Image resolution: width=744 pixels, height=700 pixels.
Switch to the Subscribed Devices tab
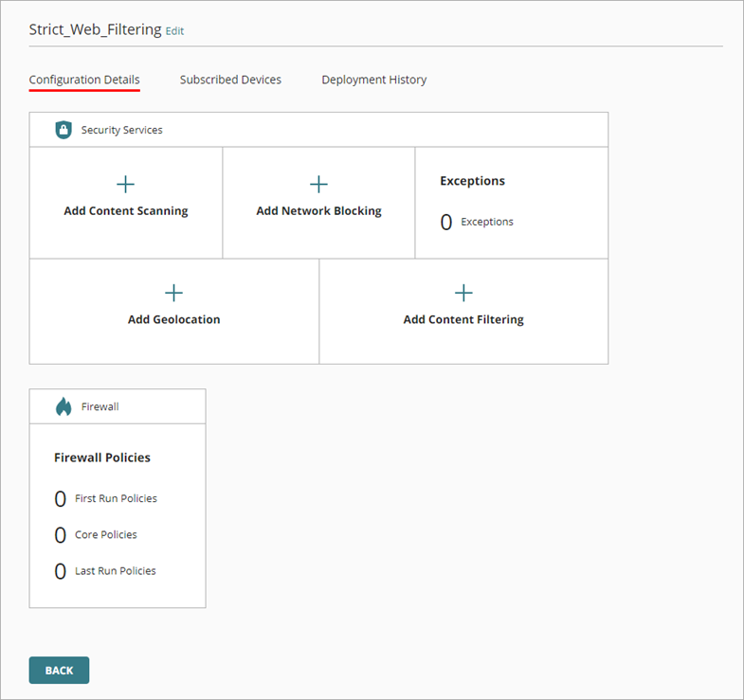click(230, 80)
